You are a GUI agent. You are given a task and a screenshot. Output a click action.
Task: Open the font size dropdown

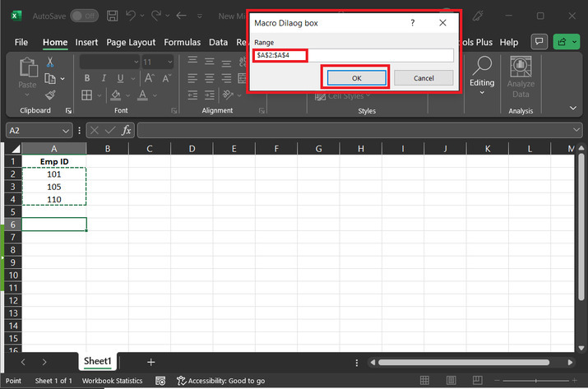(x=170, y=62)
